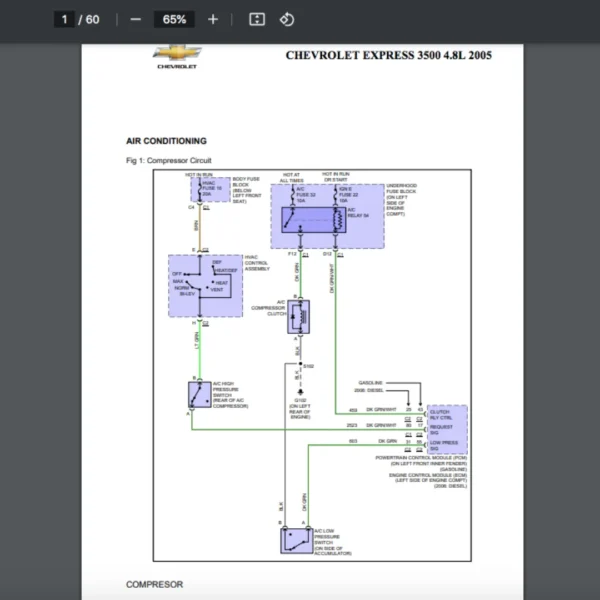The width and height of the screenshot is (600, 600).
Task: Click the 65% zoom level field
Action: pyautogui.click(x=174, y=19)
